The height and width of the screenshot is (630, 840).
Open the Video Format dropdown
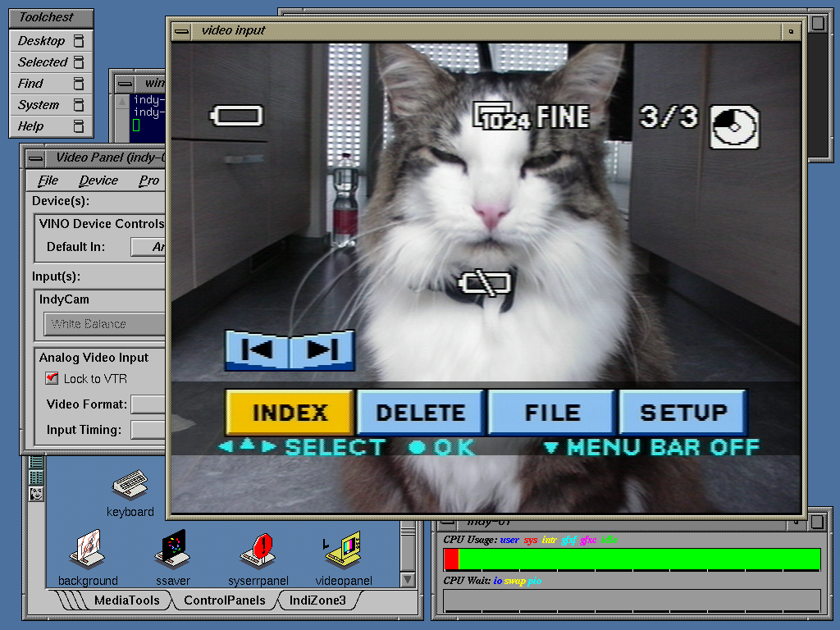point(149,404)
